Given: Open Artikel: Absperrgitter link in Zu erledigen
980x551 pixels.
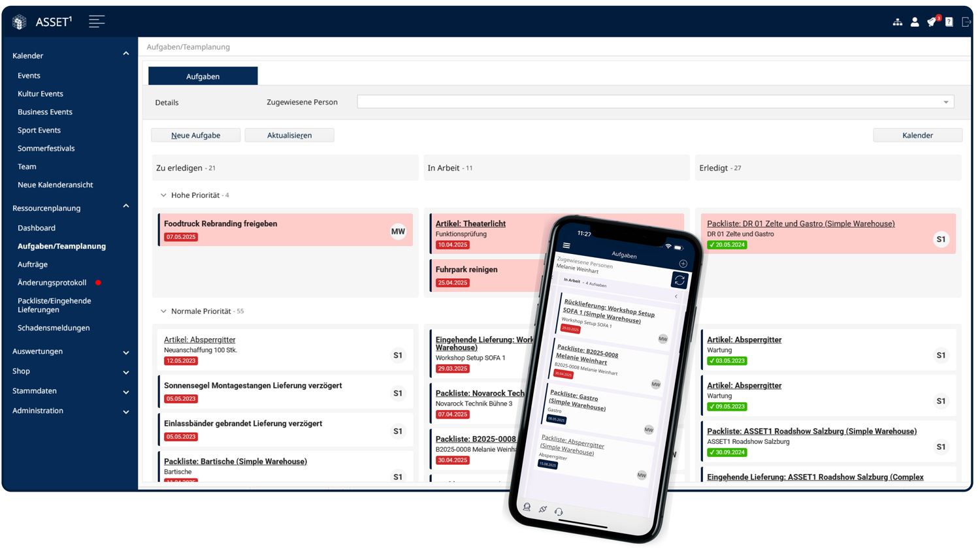Looking at the screenshot, I should click(x=199, y=340).
